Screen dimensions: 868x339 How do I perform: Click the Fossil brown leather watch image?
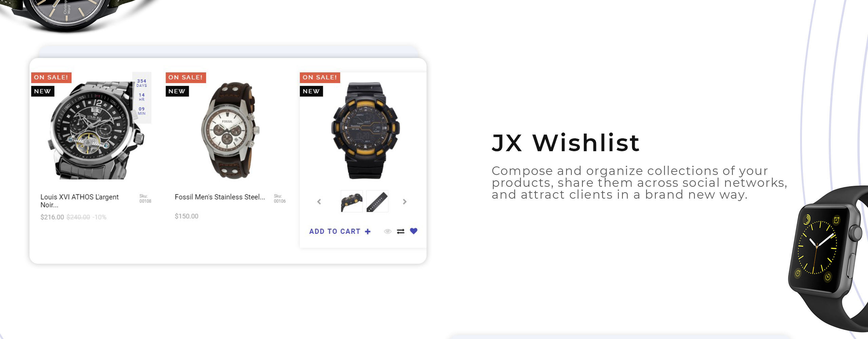[x=231, y=130]
